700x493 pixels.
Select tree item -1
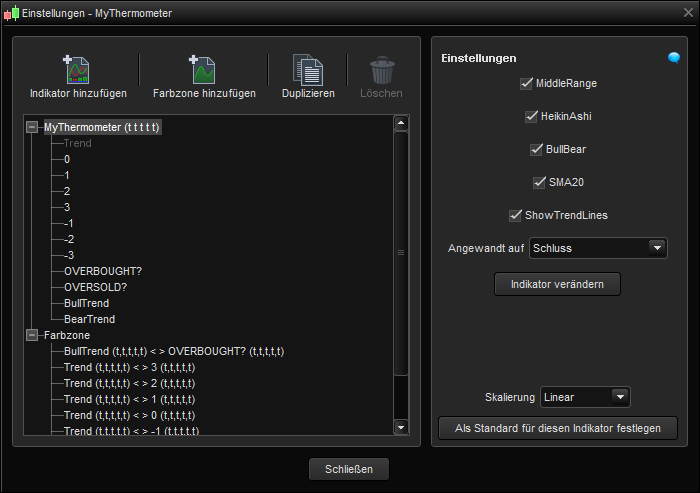[69, 223]
